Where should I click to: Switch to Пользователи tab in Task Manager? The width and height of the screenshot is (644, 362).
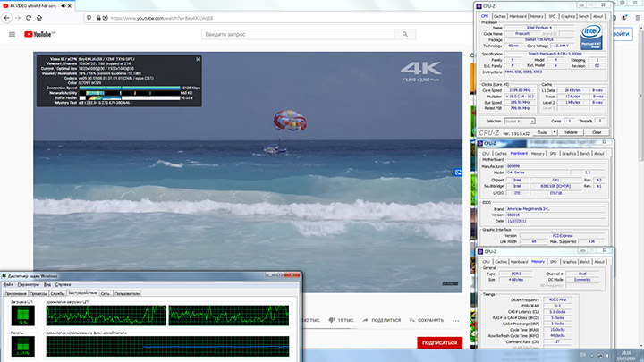pos(127,293)
